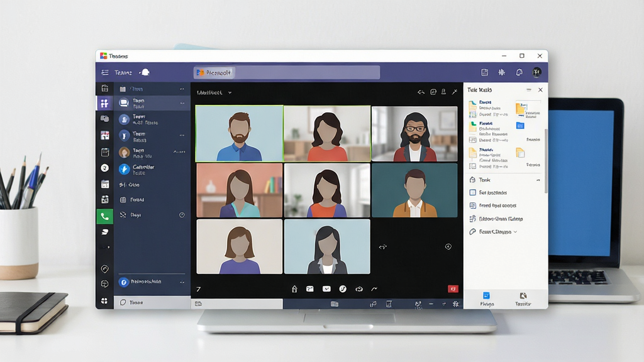The height and width of the screenshot is (362, 644).
Task: Open the gear icon in bottom status bar
Action: pos(455,304)
